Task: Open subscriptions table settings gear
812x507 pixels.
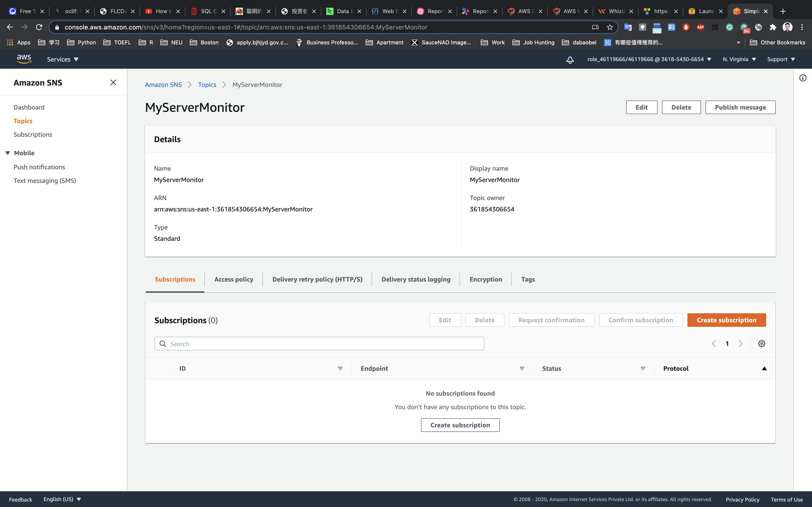Action: pos(761,344)
